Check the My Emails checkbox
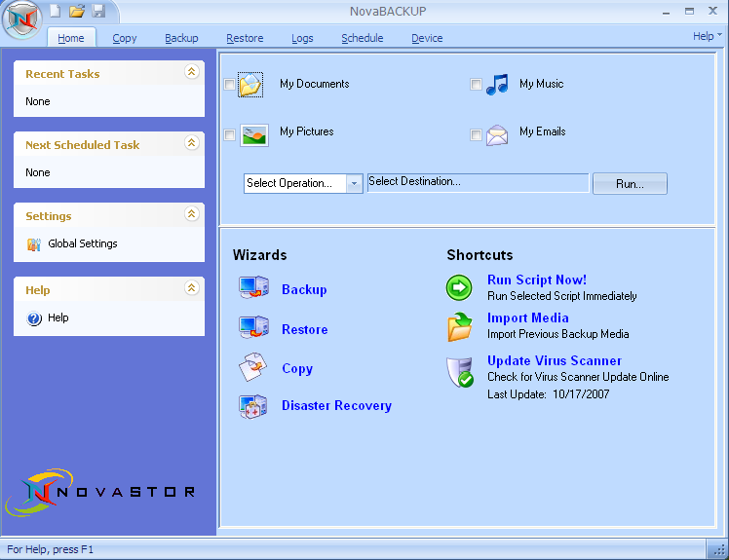 [x=476, y=134]
